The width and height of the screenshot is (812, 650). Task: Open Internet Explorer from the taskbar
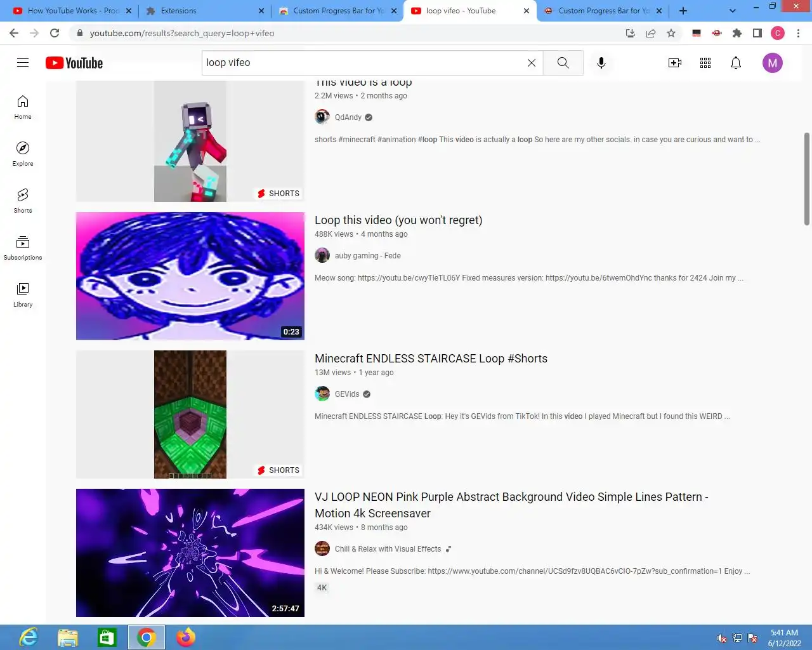tap(29, 637)
